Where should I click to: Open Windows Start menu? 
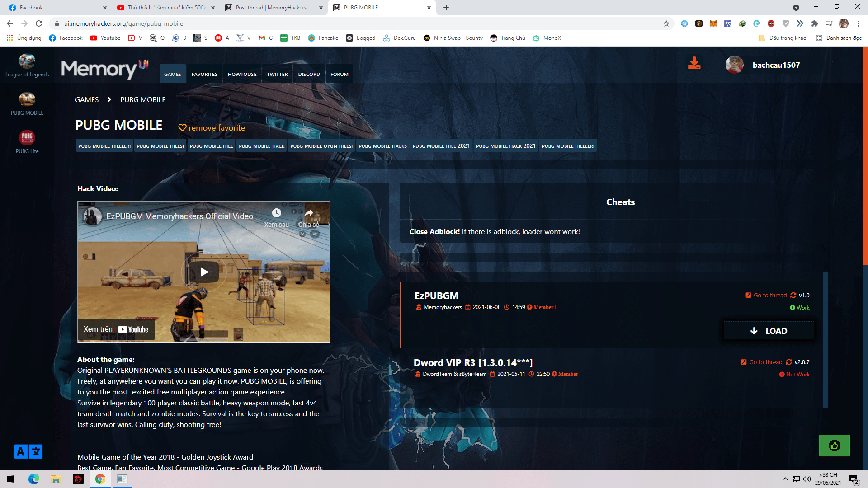[11, 479]
